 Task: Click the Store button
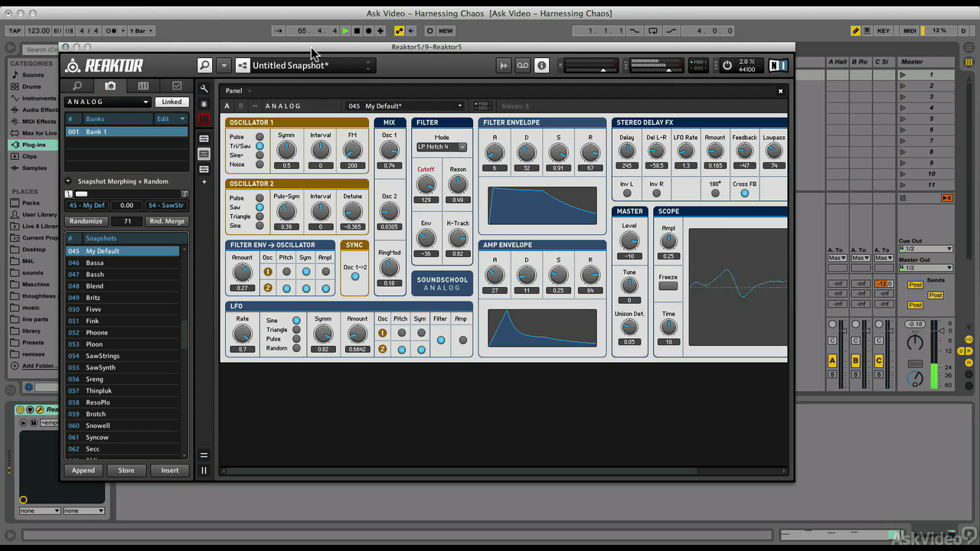coord(126,471)
